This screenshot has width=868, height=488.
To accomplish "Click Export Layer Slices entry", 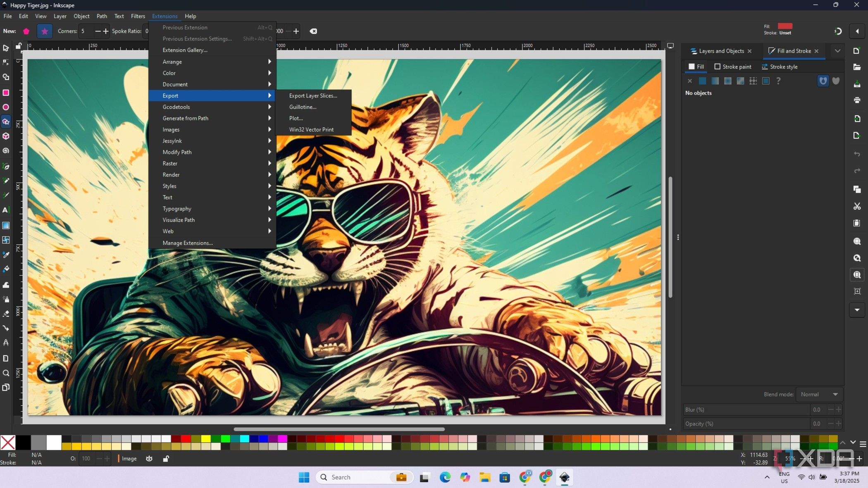I will pos(314,95).
